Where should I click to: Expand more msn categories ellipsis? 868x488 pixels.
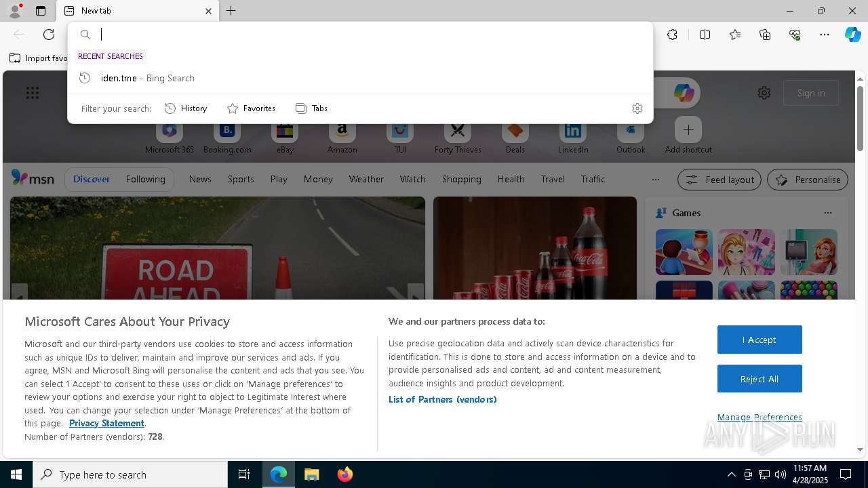[655, 180]
